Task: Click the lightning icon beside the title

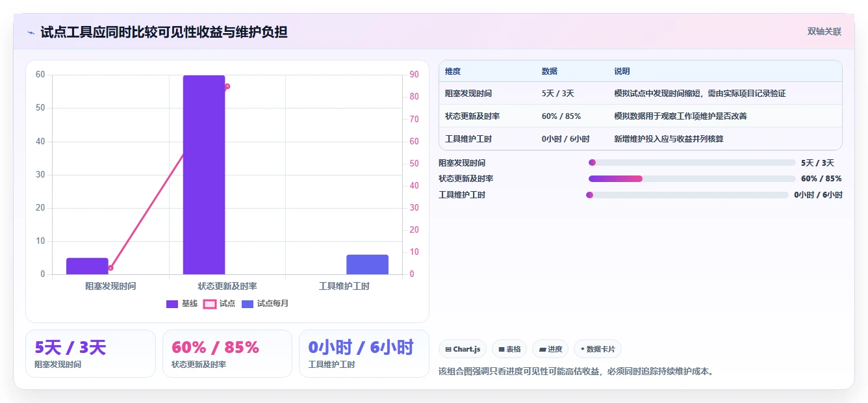Action: click(x=31, y=32)
